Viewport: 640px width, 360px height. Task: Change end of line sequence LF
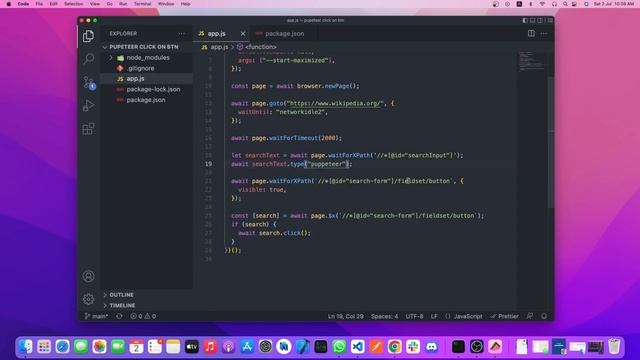click(434, 316)
